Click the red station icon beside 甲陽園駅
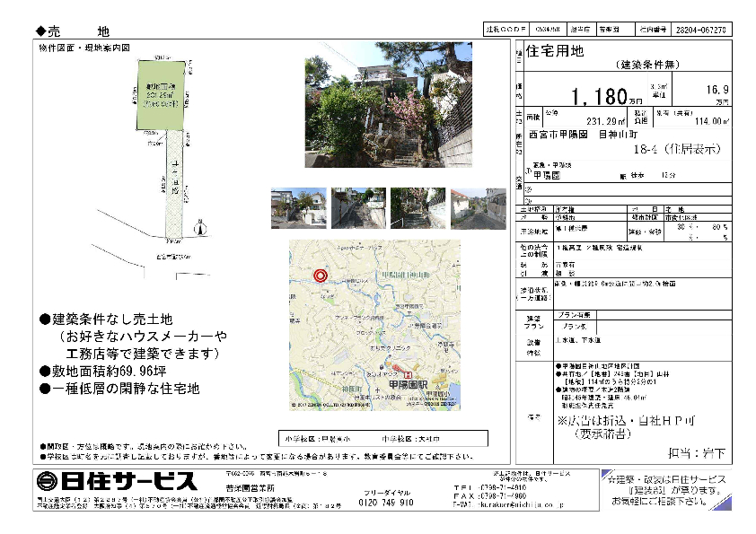 coord(408,374)
